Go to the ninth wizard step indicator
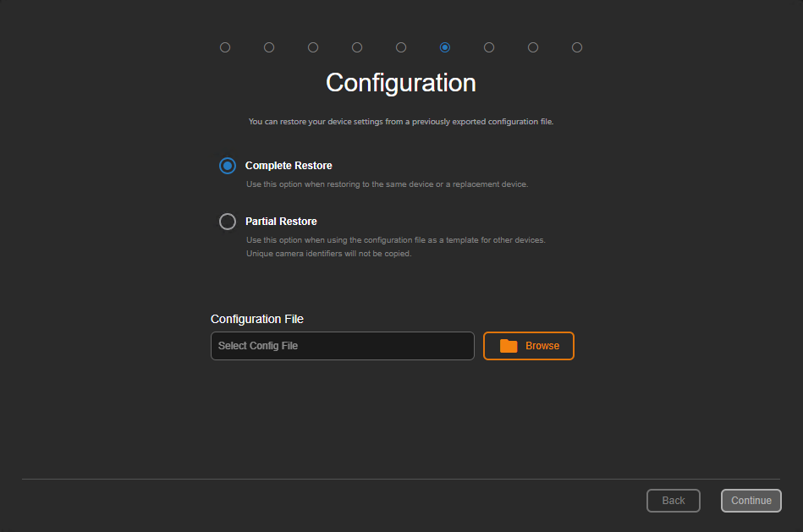This screenshot has height=532, width=803. (577, 47)
